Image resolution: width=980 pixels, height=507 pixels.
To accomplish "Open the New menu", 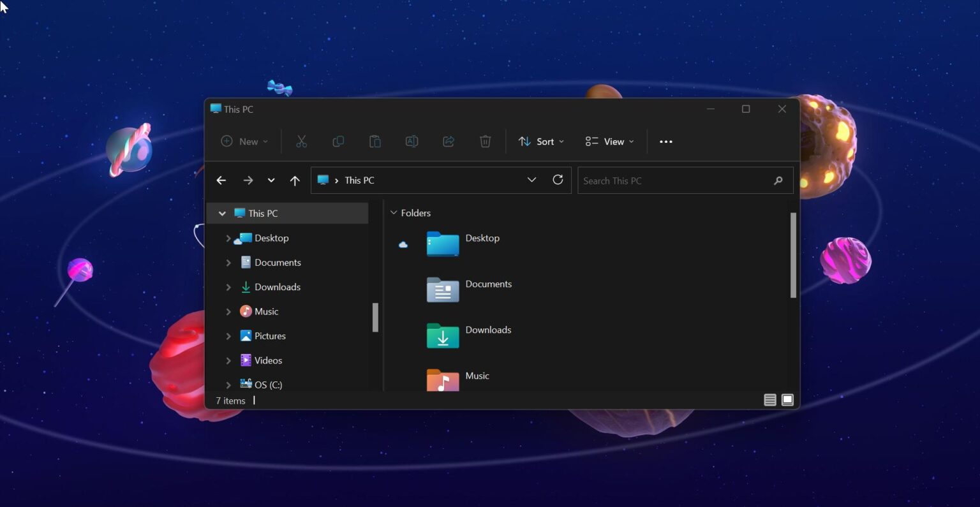I will [x=244, y=141].
